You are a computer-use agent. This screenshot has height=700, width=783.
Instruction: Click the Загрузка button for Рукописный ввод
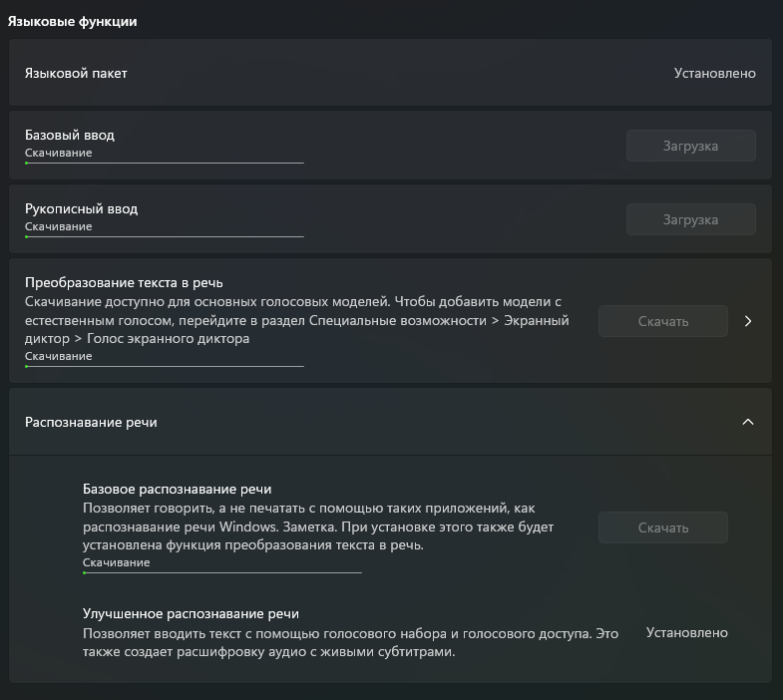[x=690, y=219]
